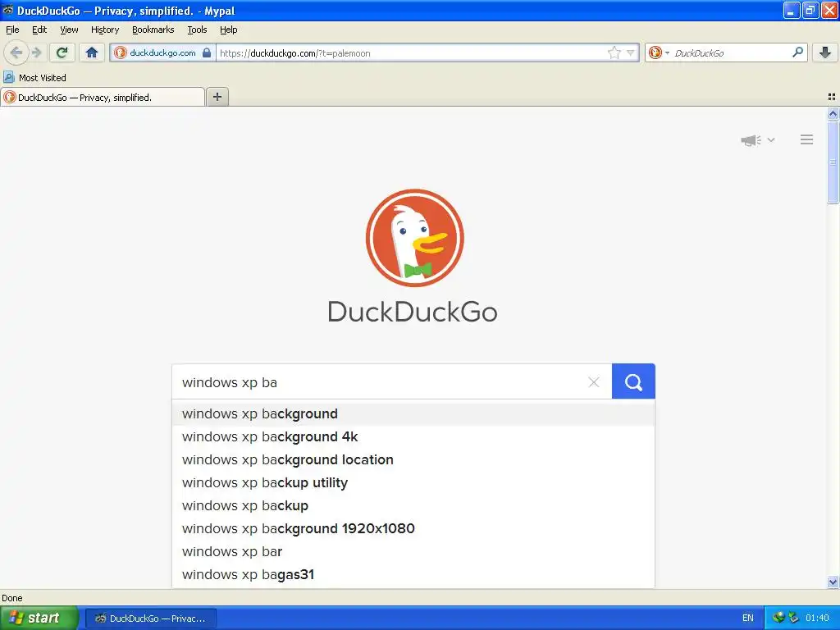Bookmark this page with the star icon
The width and height of the screenshot is (840, 630).
(614, 52)
